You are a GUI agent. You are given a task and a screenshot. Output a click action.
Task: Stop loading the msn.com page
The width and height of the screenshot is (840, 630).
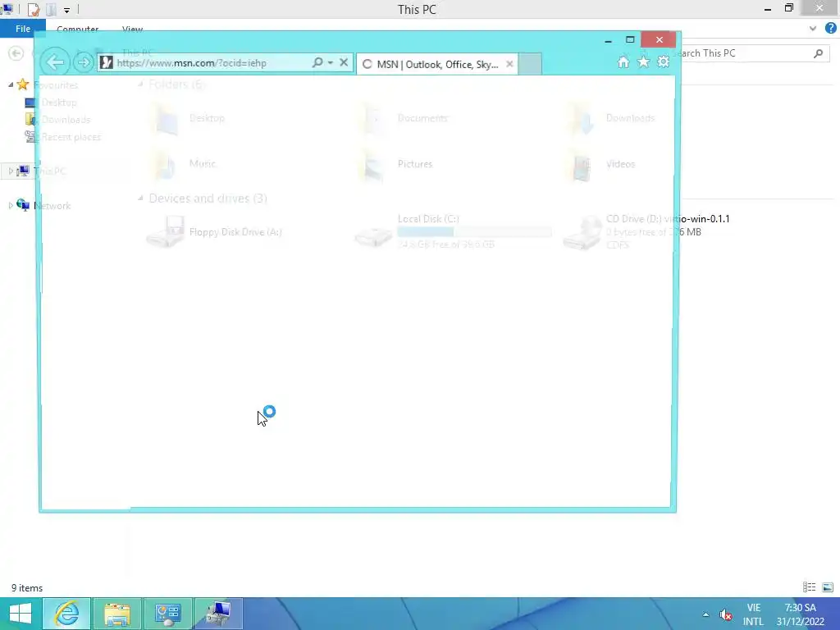[x=344, y=62]
